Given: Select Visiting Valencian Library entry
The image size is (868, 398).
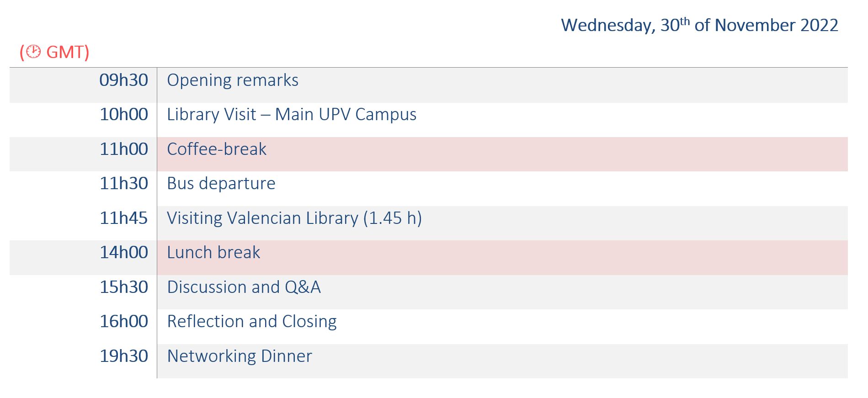Looking at the screenshot, I should click(x=294, y=218).
